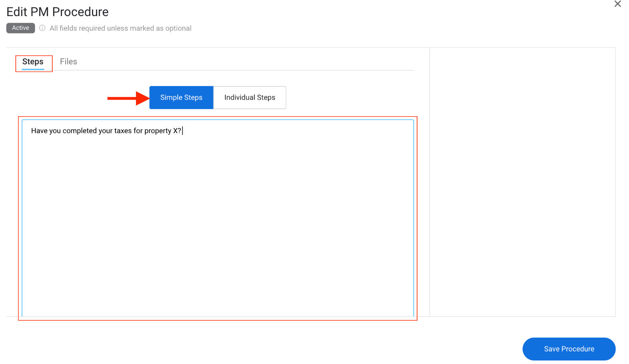
Task: Place cursor after "property X?" text
Action: 182,131
